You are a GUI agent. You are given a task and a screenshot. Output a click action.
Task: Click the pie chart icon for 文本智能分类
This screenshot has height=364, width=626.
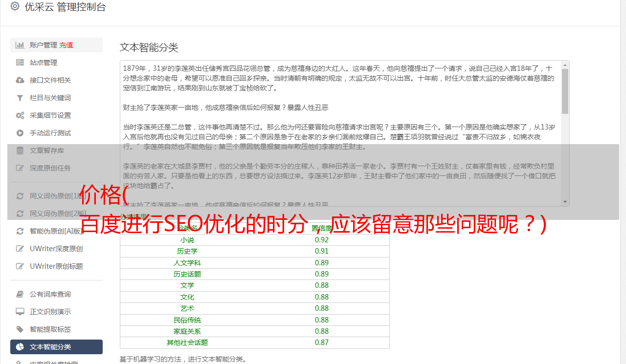[20, 347]
